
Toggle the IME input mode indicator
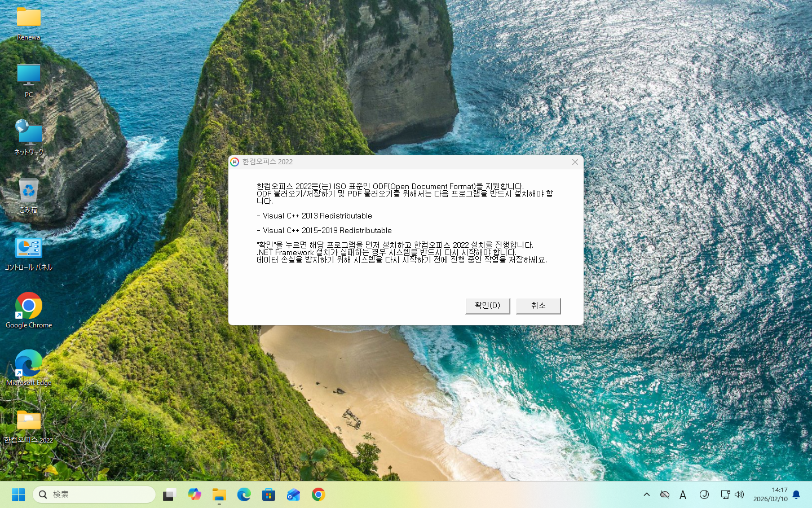(683, 494)
